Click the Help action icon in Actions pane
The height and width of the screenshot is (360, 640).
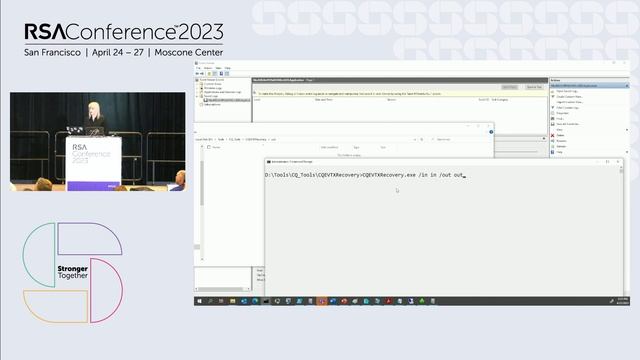[x=553, y=152]
